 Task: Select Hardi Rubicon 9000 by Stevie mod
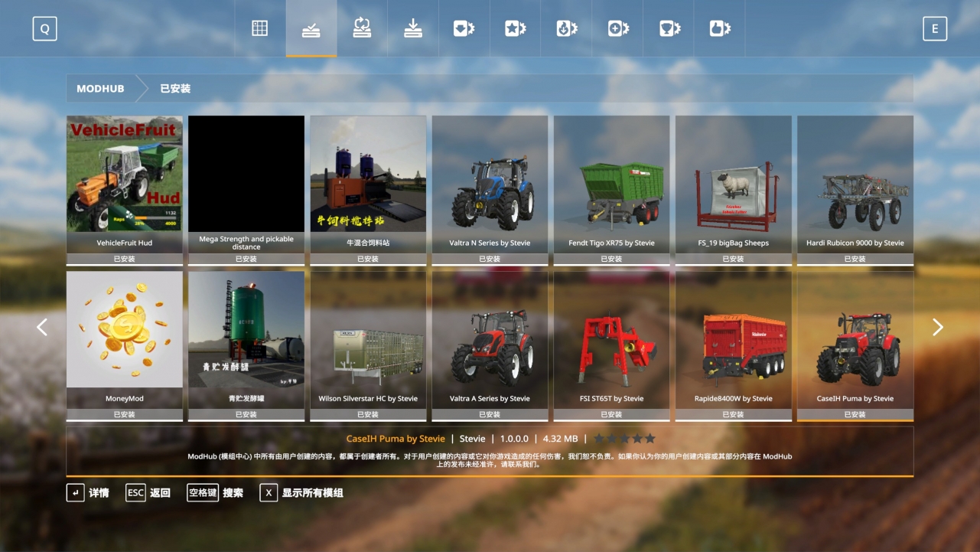[855, 190]
